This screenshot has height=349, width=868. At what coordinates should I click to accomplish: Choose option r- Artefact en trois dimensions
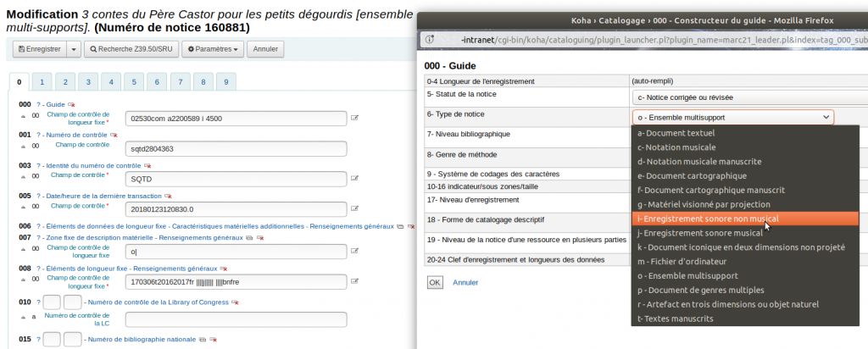click(x=745, y=305)
